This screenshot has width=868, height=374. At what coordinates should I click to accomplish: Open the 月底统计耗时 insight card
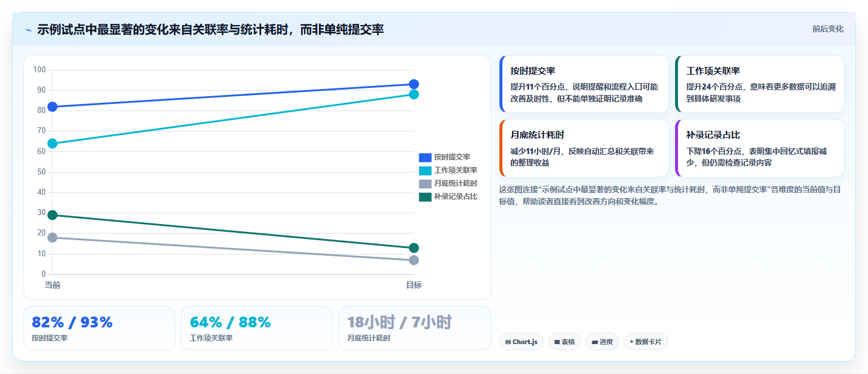pyautogui.click(x=584, y=148)
